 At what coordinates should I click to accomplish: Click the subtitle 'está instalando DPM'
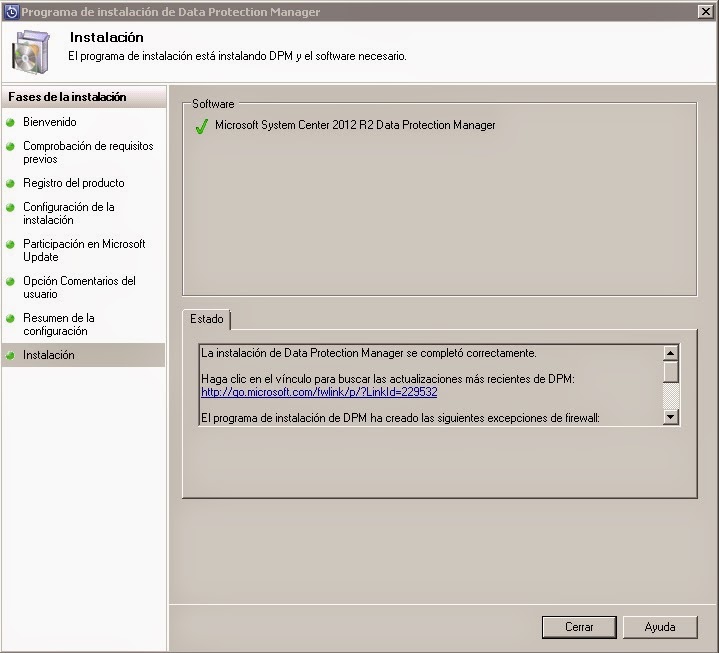coord(244,56)
